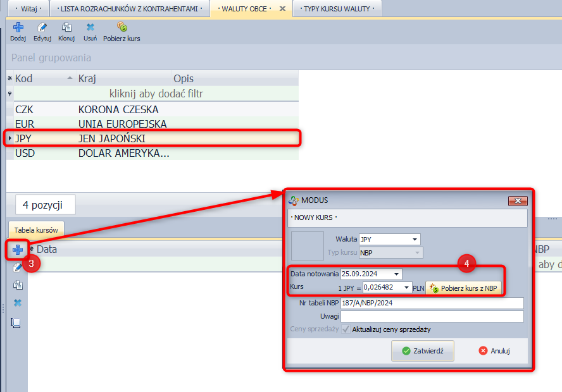Expand the Data notowania date picker
The height and width of the screenshot is (392, 562).
click(x=396, y=274)
